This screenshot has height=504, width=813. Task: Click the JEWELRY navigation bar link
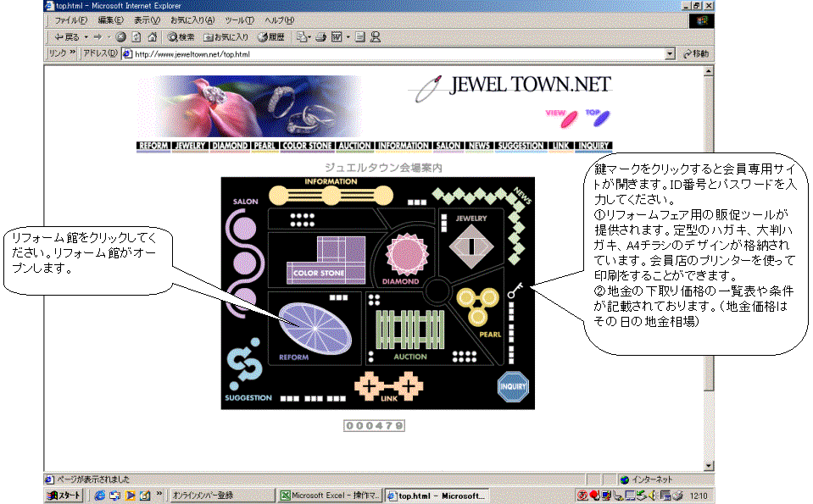pos(190,146)
